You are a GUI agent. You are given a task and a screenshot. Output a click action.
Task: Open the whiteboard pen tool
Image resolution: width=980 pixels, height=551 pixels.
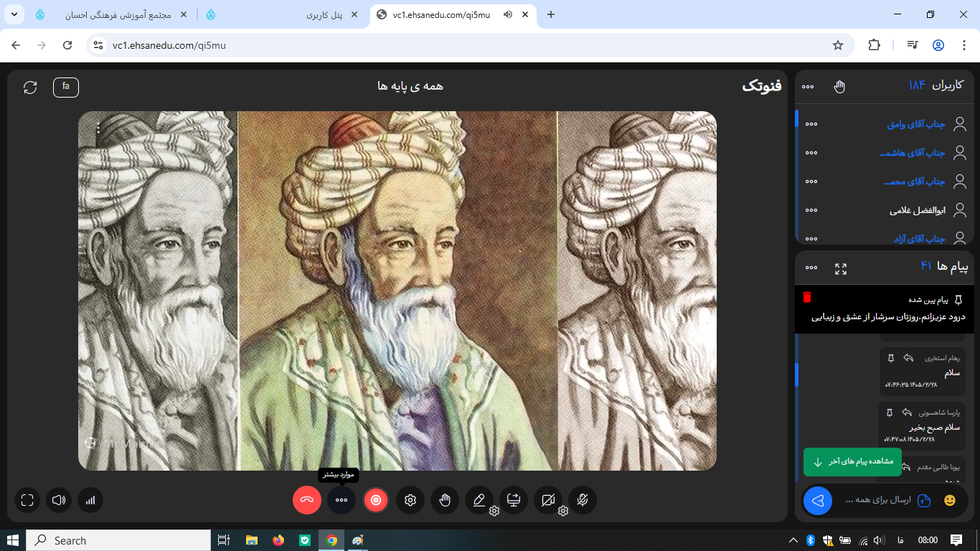pos(479,500)
